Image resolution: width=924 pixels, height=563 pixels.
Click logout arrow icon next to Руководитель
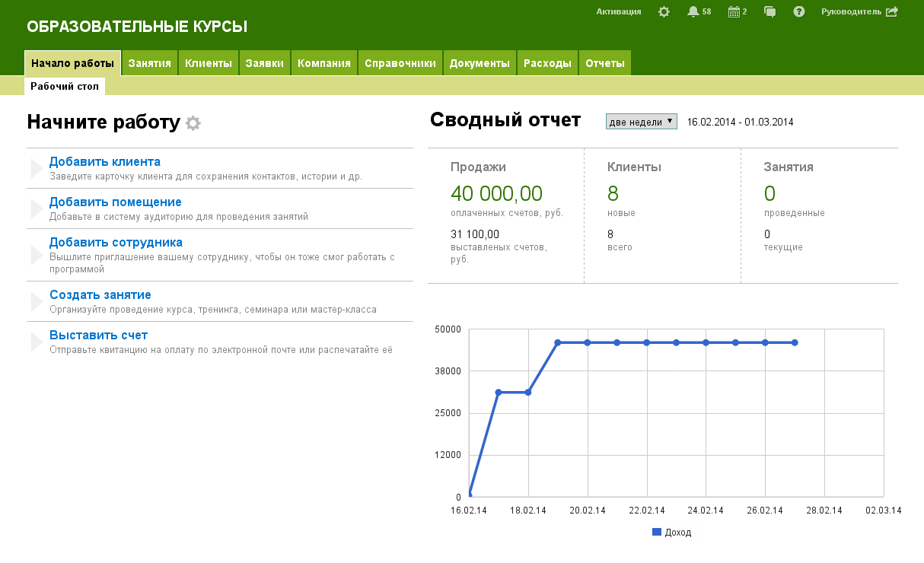[892, 11]
